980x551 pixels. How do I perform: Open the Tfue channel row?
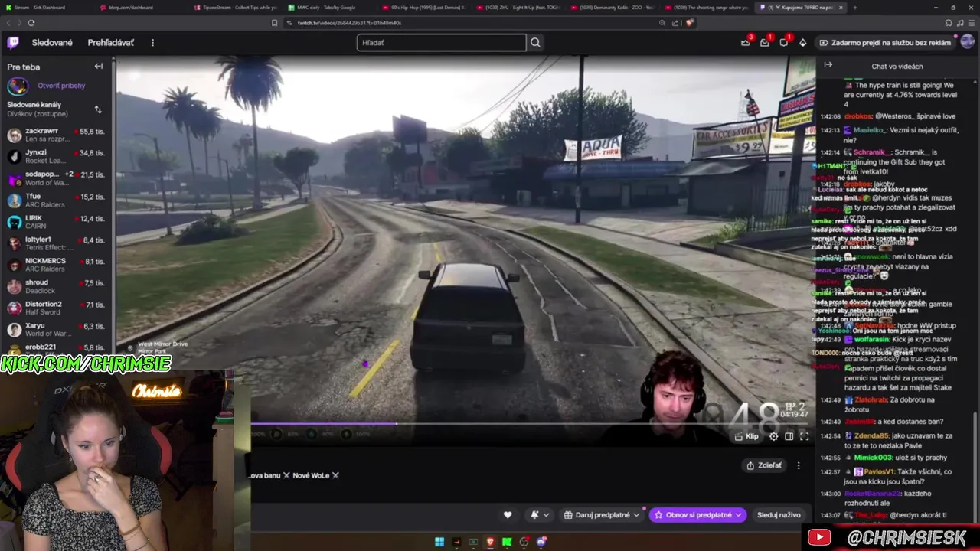click(x=56, y=200)
